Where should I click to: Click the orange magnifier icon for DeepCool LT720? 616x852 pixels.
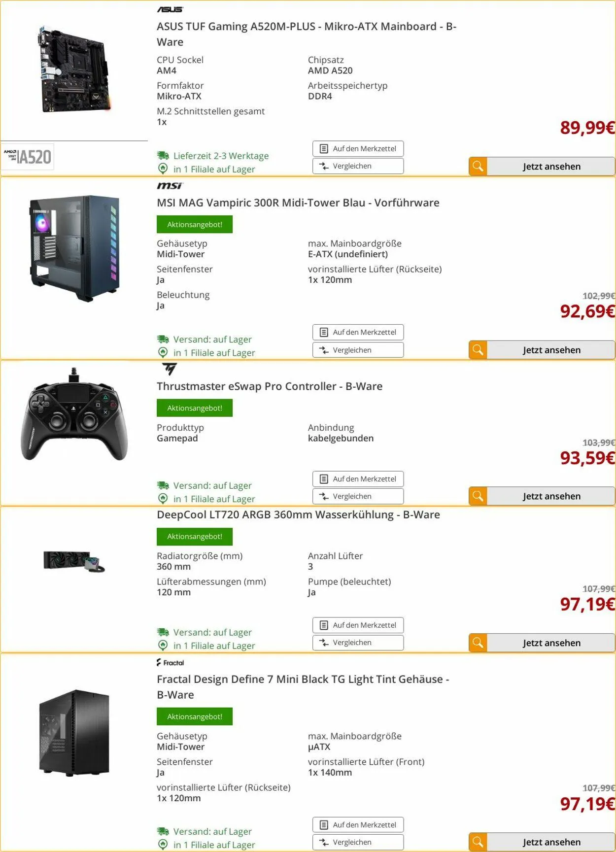[x=478, y=643]
